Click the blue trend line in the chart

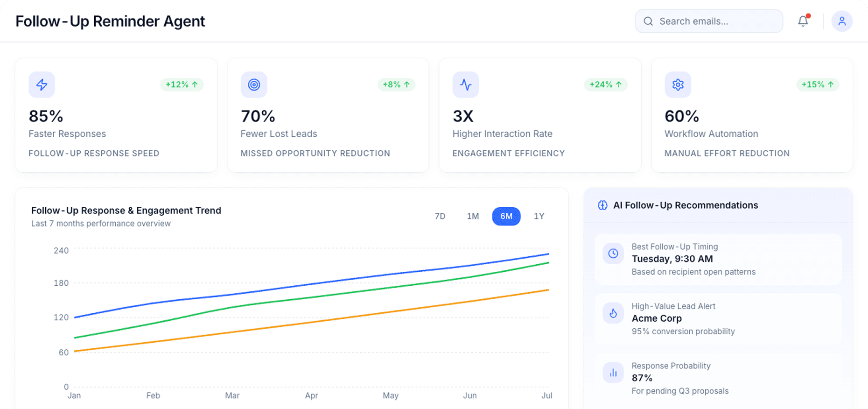[312, 284]
